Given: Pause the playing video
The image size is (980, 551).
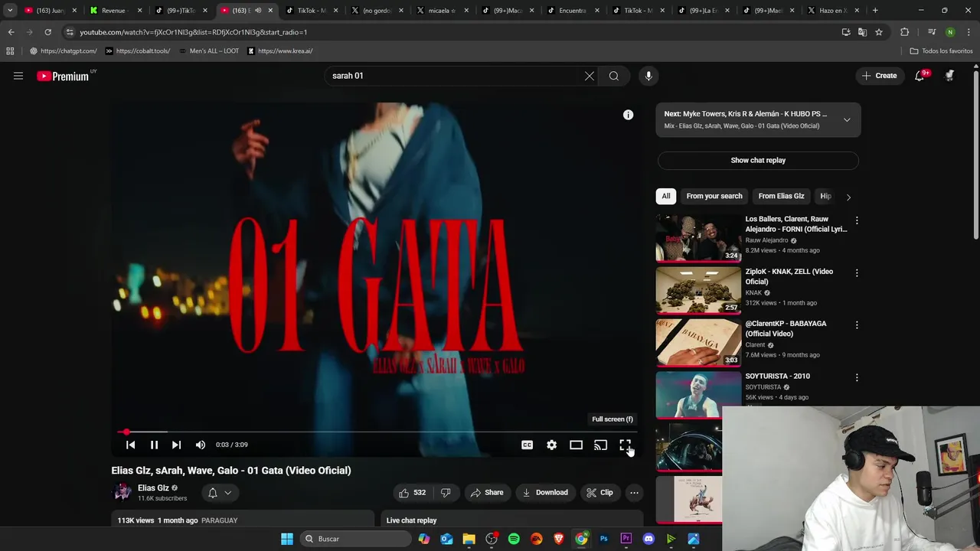Looking at the screenshot, I should pos(154,445).
